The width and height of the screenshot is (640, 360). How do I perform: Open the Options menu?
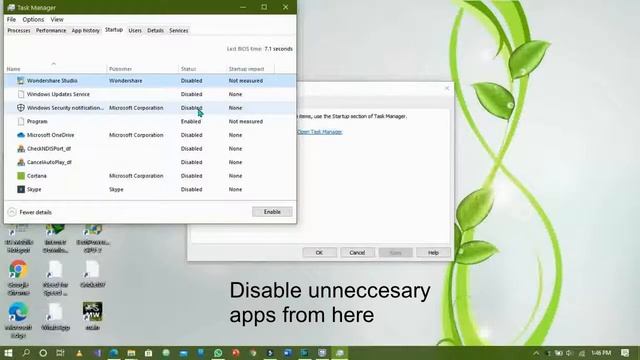33,20
